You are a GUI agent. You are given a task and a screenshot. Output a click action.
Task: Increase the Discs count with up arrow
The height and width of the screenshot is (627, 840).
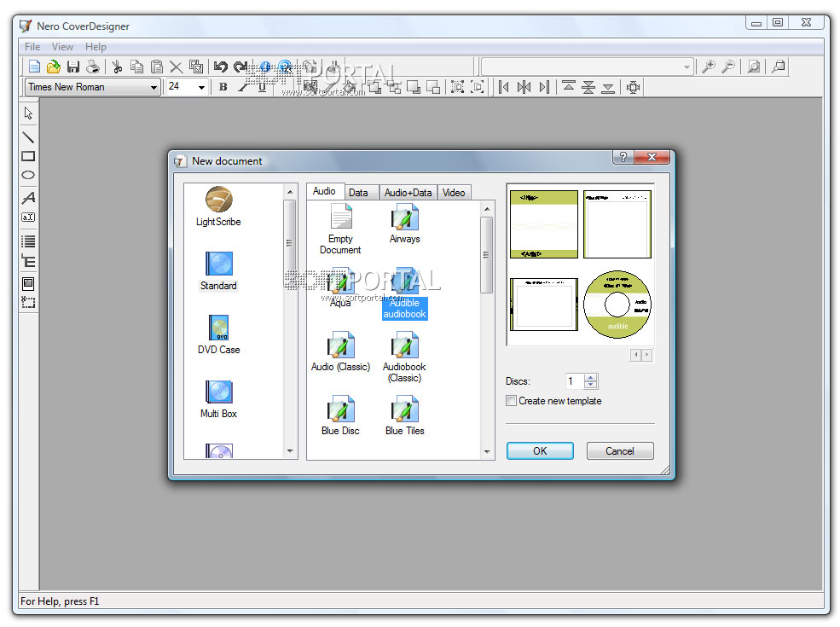tap(590, 377)
